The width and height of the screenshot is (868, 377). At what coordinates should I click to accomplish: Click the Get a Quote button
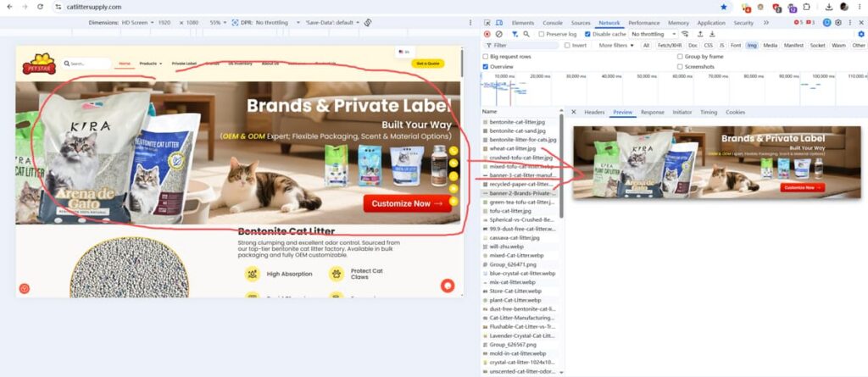428,64
